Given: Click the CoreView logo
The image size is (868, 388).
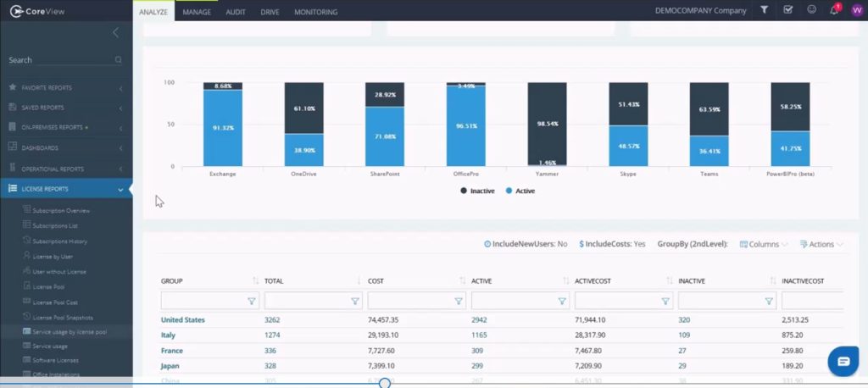Looking at the screenshot, I should click(x=37, y=10).
